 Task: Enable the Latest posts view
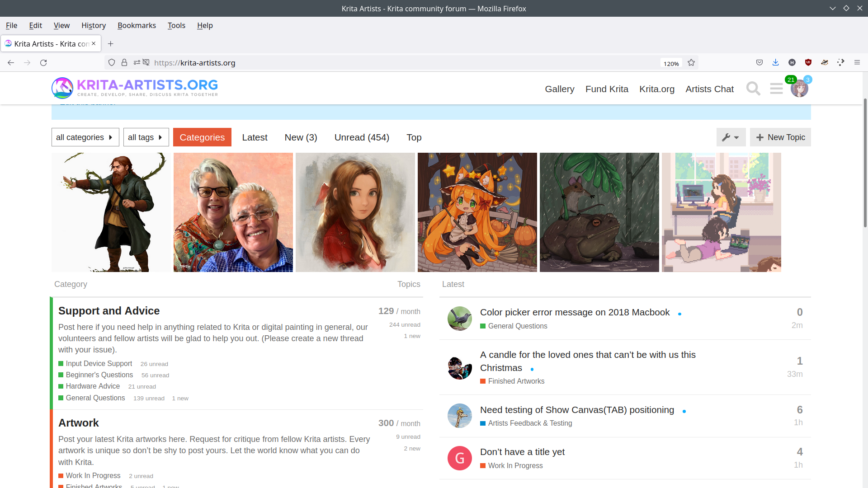tap(255, 137)
